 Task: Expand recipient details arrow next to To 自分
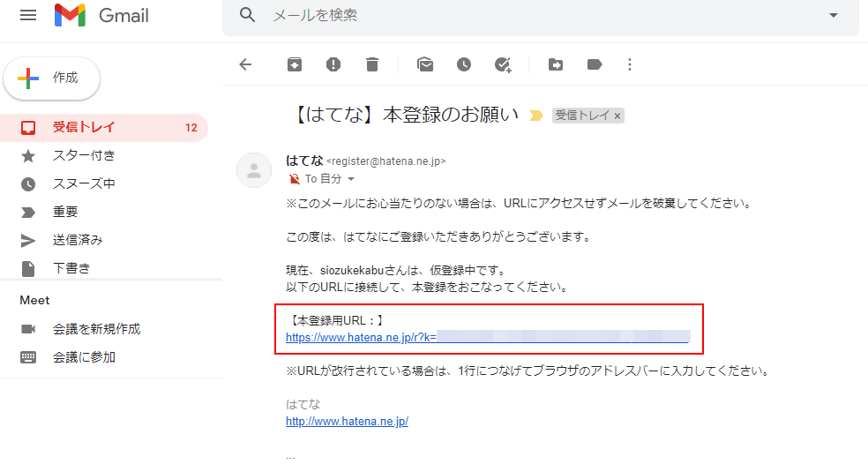[350, 179]
